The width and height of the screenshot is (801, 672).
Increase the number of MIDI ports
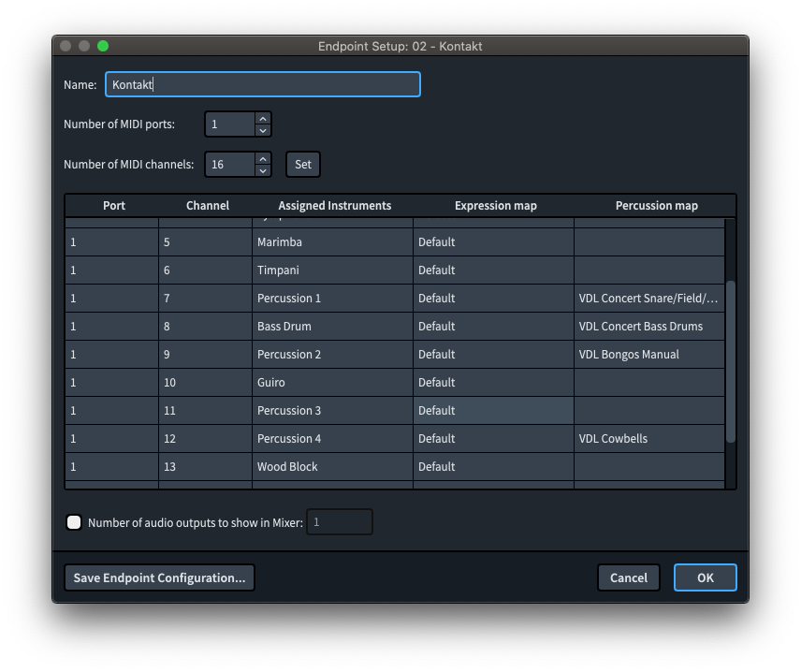(263, 119)
